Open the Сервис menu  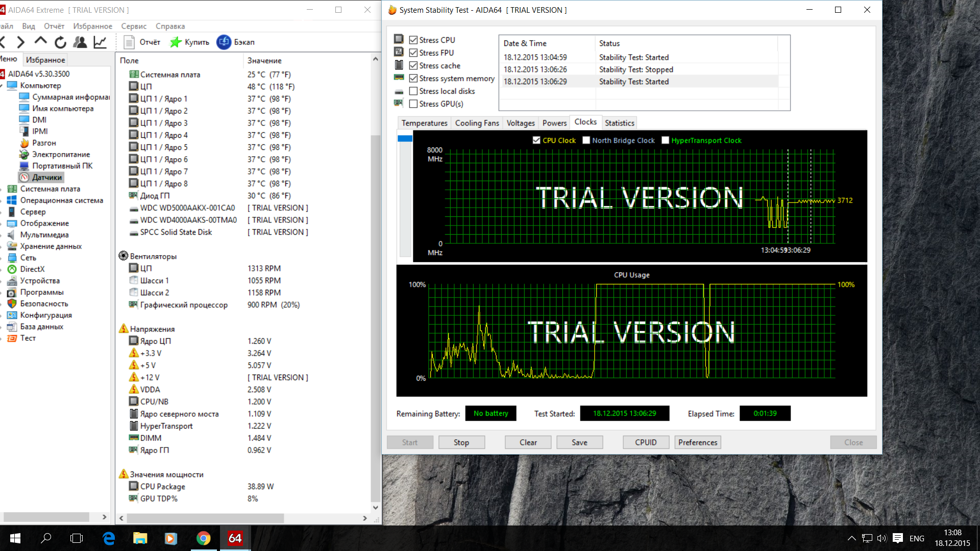(134, 26)
